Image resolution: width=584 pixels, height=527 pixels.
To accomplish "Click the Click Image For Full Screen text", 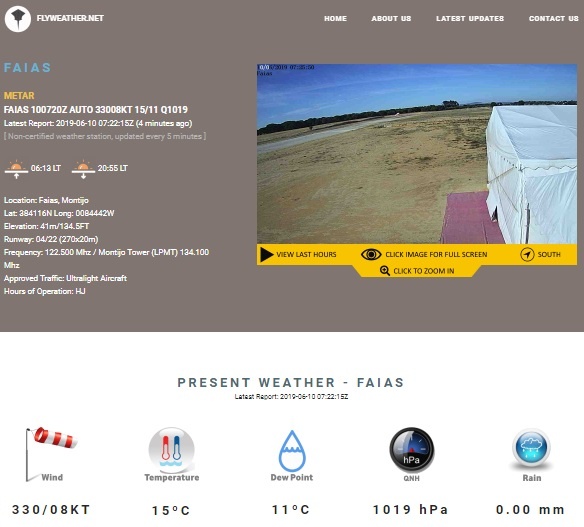I will point(436,254).
